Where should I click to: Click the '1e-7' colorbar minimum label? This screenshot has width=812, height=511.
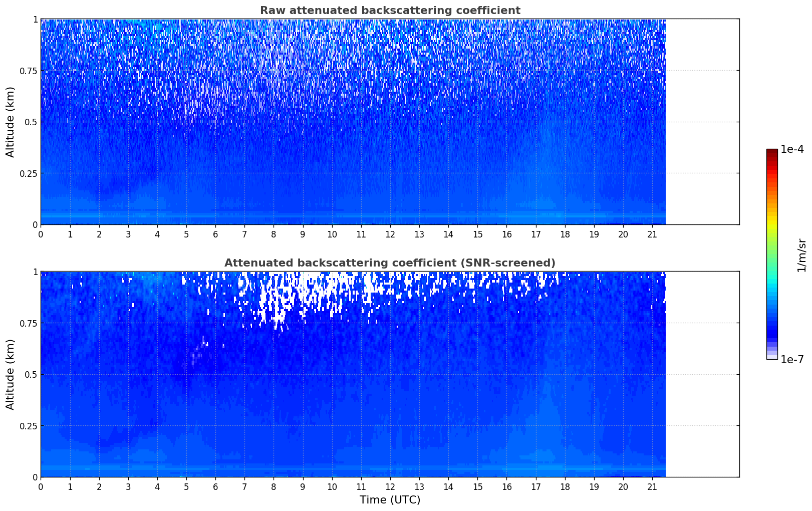tap(792, 360)
